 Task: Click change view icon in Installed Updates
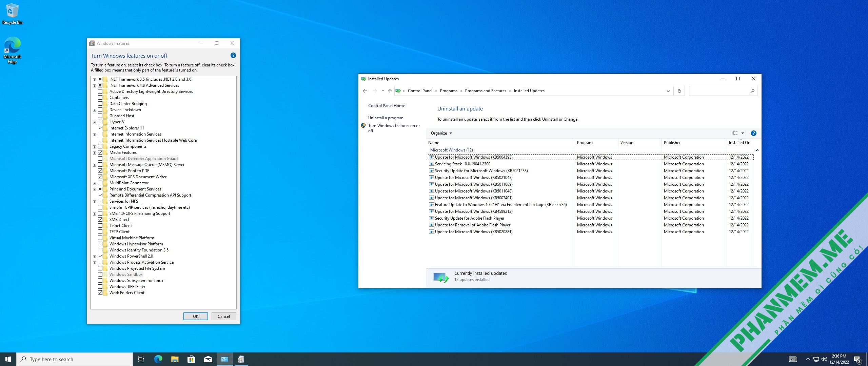click(735, 133)
